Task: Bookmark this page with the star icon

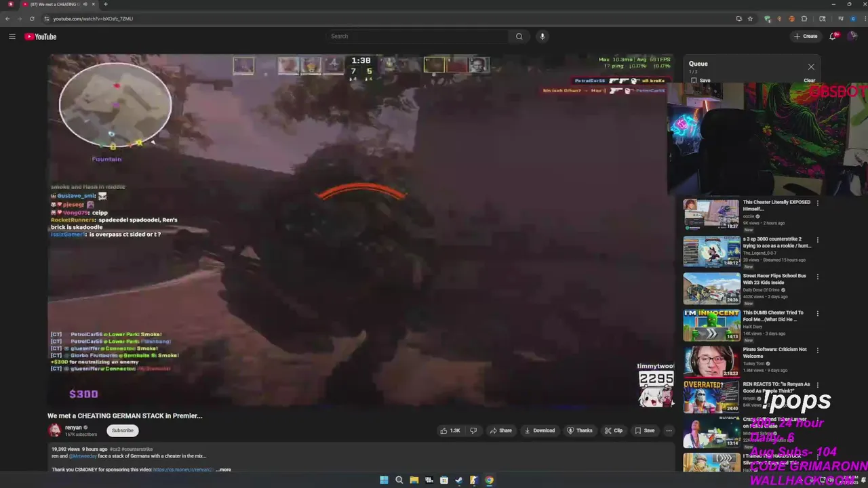Action: [750, 19]
